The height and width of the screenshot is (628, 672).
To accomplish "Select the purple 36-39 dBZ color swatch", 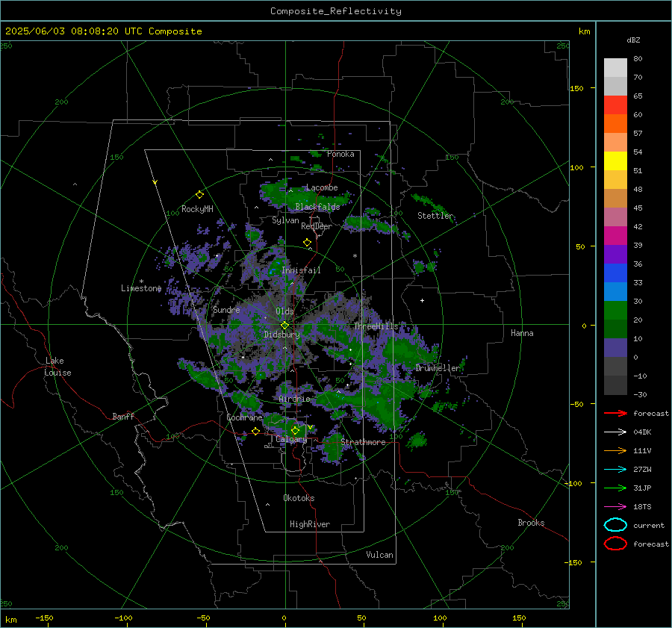I will (615, 254).
